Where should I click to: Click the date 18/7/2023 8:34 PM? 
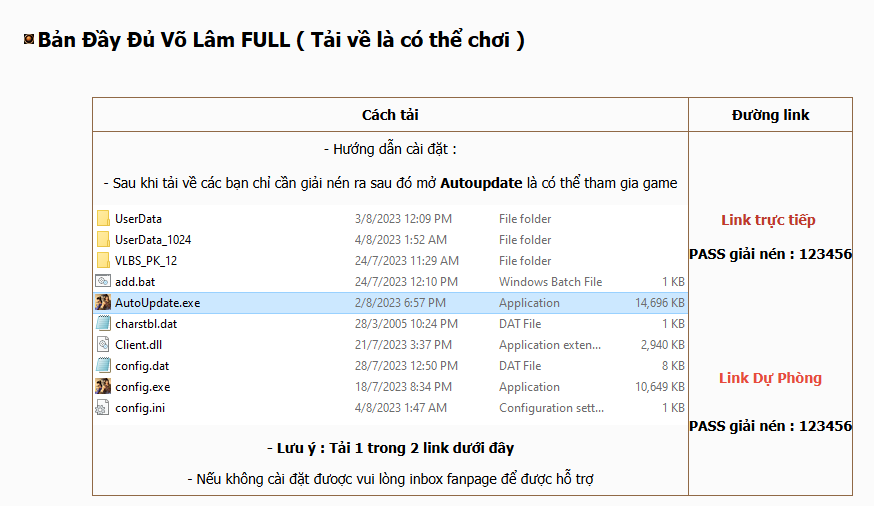click(x=403, y=387)
